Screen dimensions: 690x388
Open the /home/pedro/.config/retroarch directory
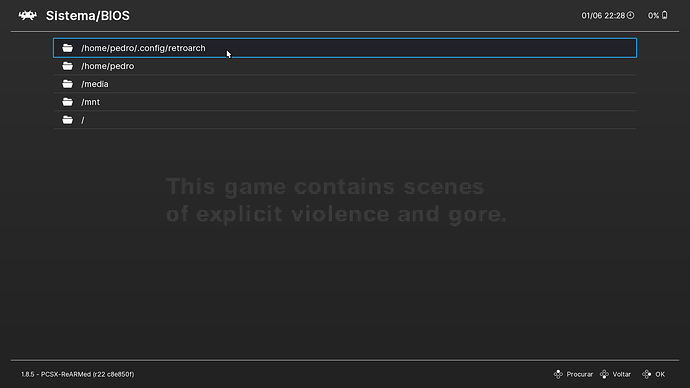tap(345, 48)
